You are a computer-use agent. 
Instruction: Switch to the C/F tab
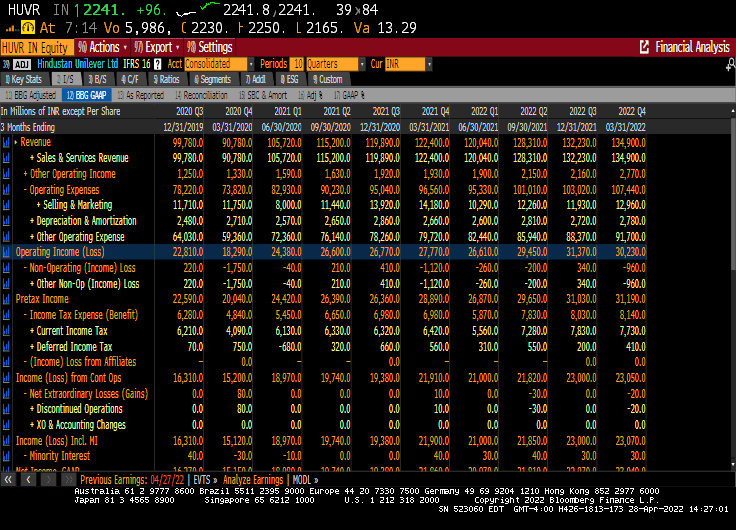130,79
